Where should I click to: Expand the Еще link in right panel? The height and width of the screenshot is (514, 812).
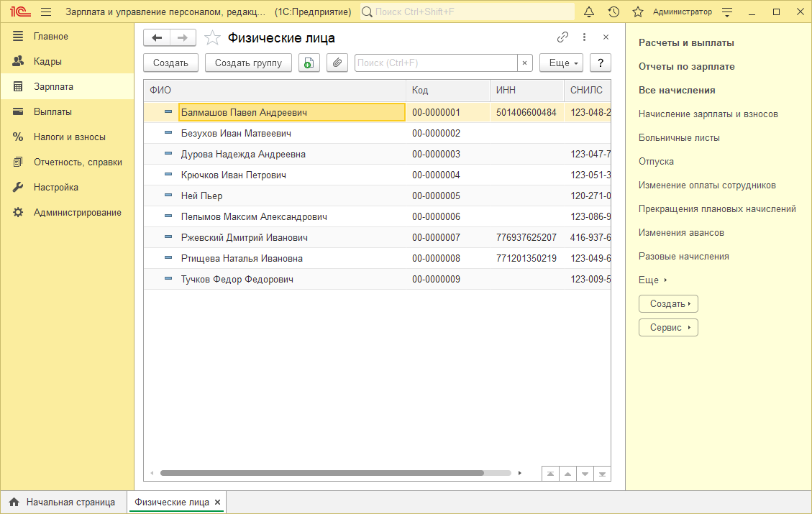pyautogui.click(x=652, y=280)
